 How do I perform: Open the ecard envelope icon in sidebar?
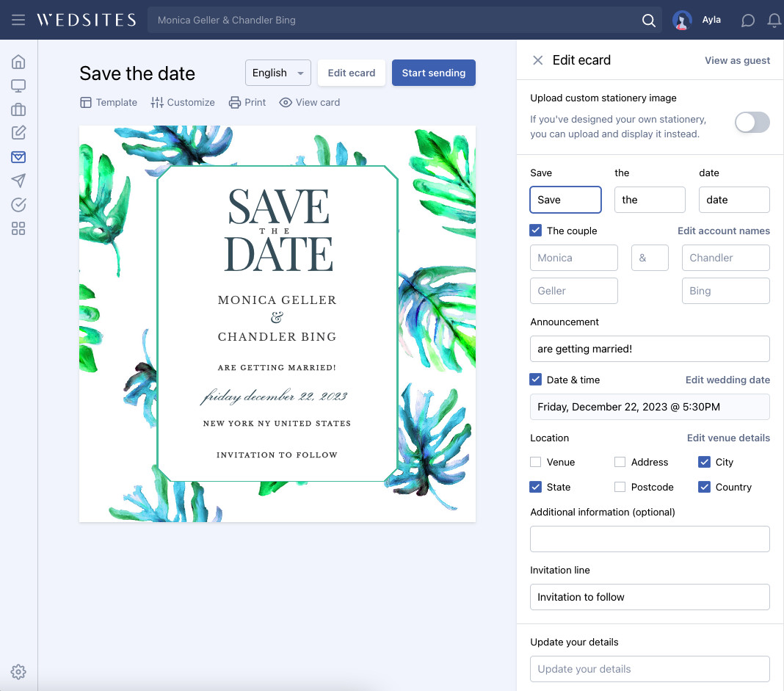point(18,156)
